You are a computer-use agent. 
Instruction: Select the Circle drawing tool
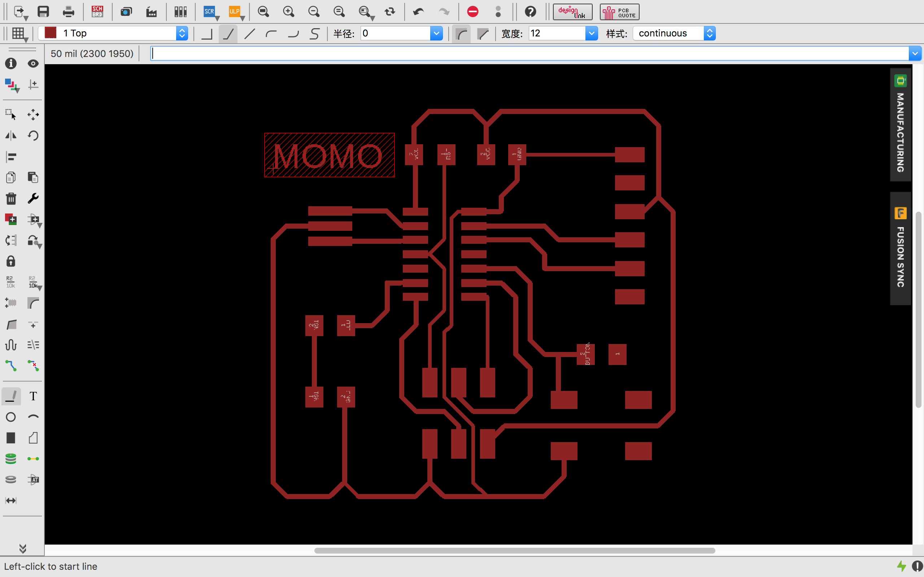pos(11,417)
